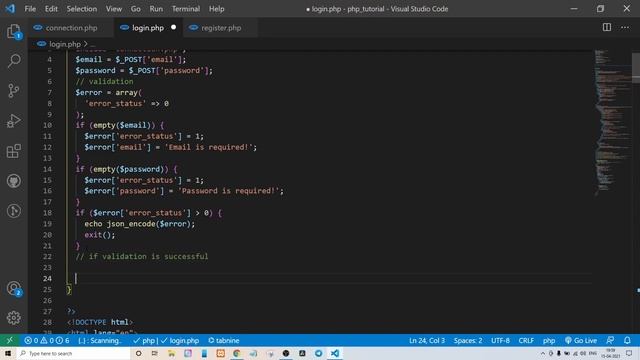This screenshot has width=640, height=360.
Task: Open the Accounts menu icon
Action: click(x=13, y=289)
